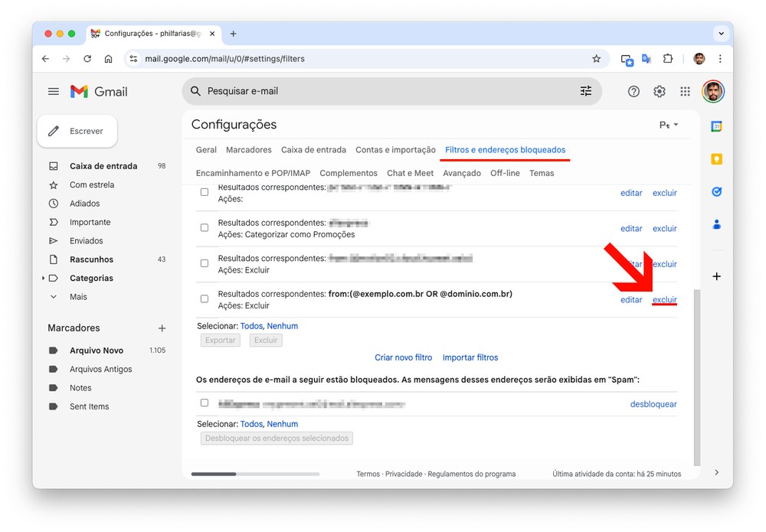Open the Encaminhamento e POP/IMAP tab
This screenshot has width=766, height=532.
tap(253, 173)
